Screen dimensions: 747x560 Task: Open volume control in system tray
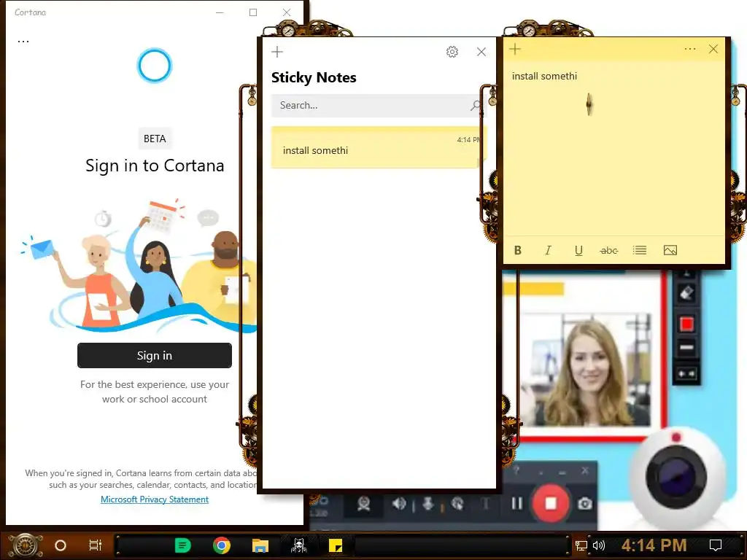coord(598,545)
